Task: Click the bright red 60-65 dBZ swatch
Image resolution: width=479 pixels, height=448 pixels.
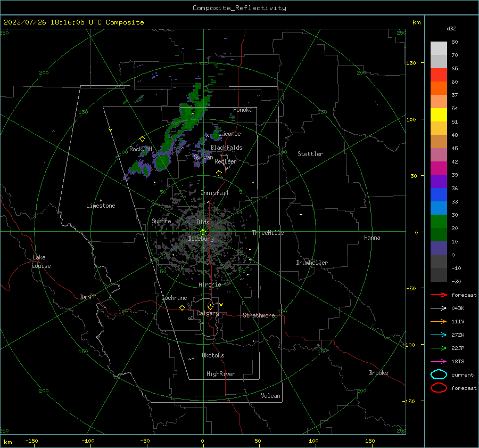Action: pyautogui.click(x=439, y=75)
